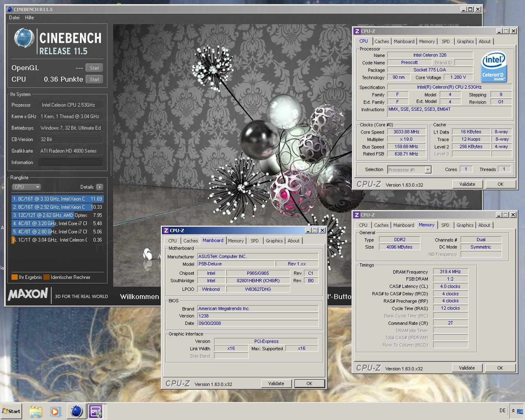Click the BIOS date 09/30/2008 field
The height and width of the screenshot is (420, 525).
[x=258, y=323]
